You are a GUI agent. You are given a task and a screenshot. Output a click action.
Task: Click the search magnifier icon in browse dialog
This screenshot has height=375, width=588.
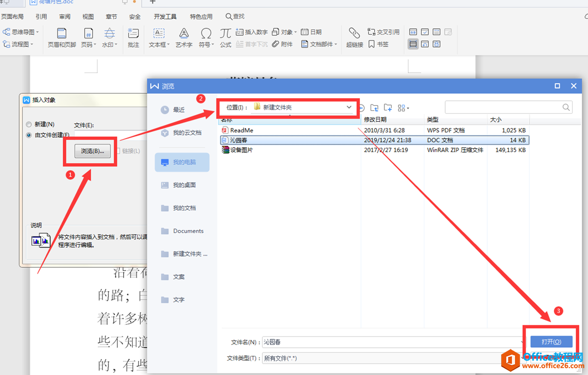tap(566, 107)
